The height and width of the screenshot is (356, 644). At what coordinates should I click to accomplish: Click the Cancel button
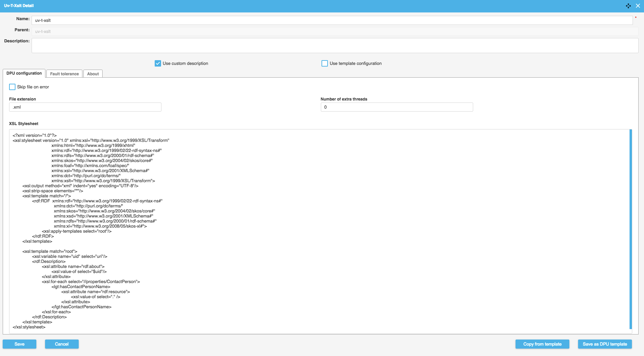(62, 344)
